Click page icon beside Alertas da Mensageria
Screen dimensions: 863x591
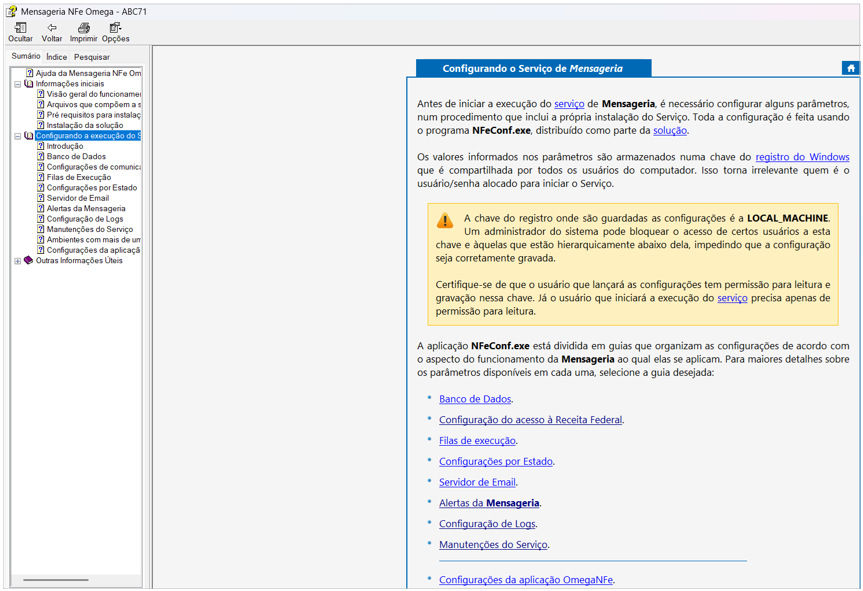tap(41, 209)
